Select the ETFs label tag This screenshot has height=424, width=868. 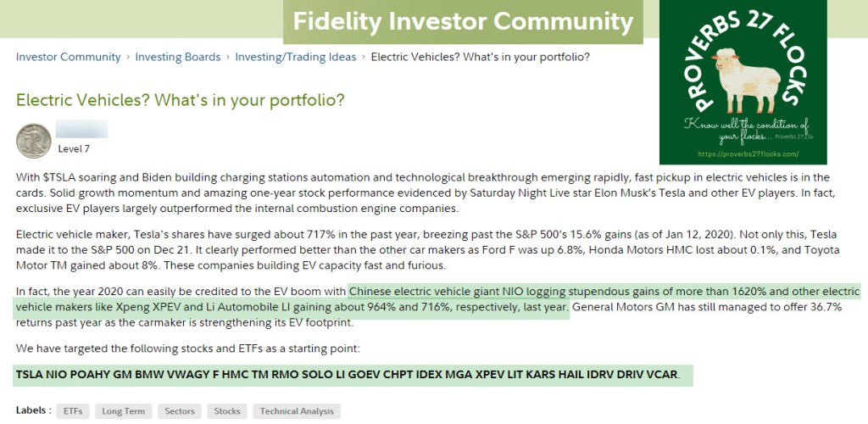pyautogui.click(x=71, y=411)
